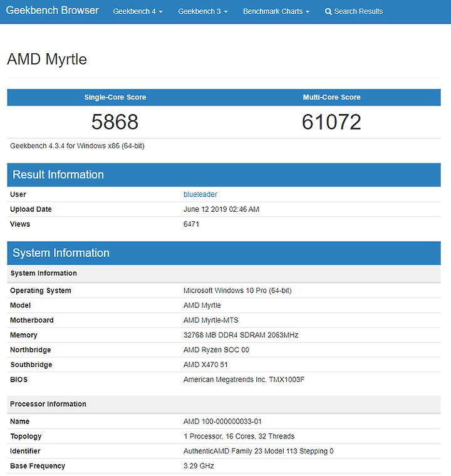Screen dimensions: 451x476
Task: Select the Model value AMD Myrtle
Action: (x=202, y=306)
